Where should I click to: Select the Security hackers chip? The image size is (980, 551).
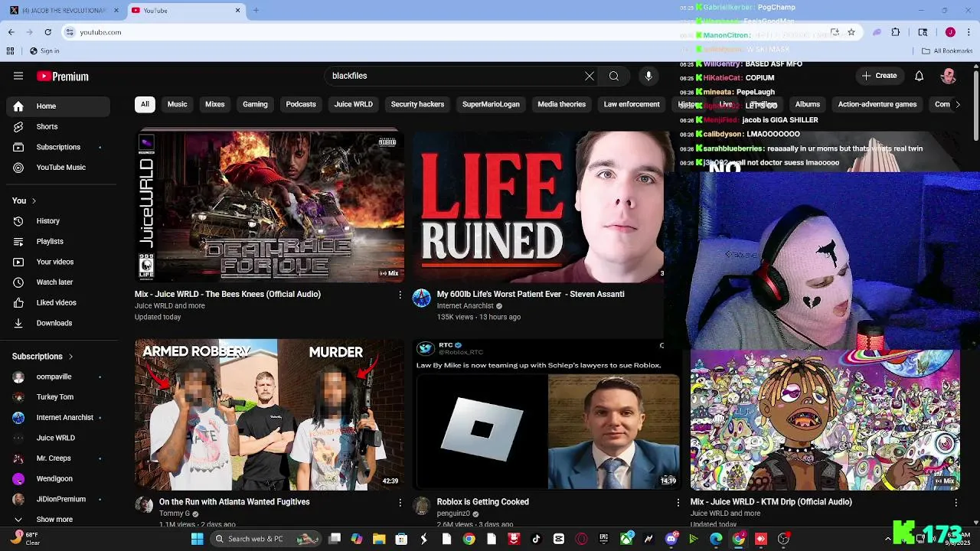click(x=417, y=104)
